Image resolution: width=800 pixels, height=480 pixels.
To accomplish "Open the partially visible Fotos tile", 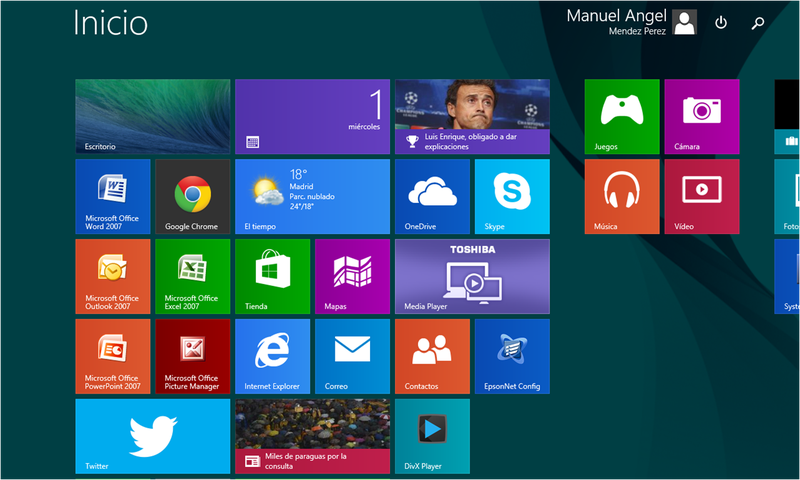I will pyautogui.click(x=787, y=196).
